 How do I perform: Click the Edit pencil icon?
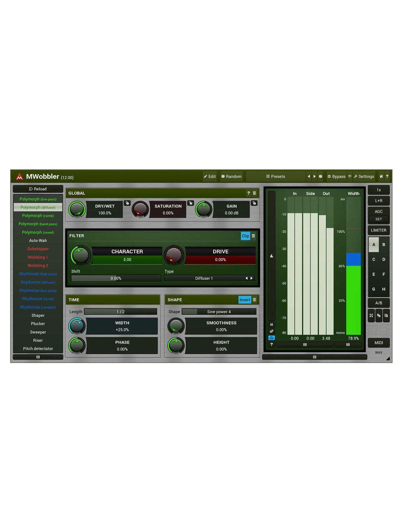tap(206, 177)
